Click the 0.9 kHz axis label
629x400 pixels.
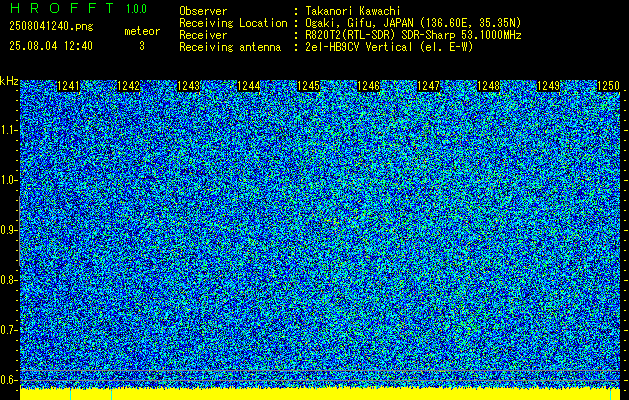click(x=8, y=230)
